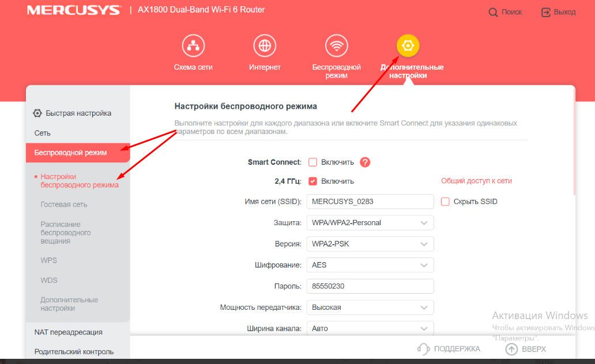Open the Схема сети network map icon
The width and height of the screenshot is (595, 364).
[x=193, y=45]
